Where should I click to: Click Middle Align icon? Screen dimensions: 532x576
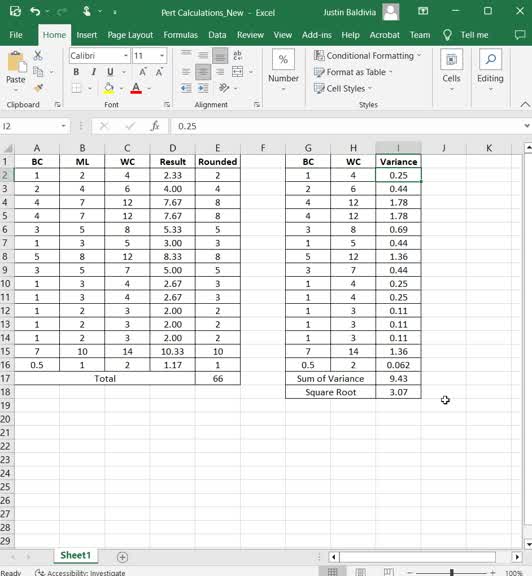point(203,55)
